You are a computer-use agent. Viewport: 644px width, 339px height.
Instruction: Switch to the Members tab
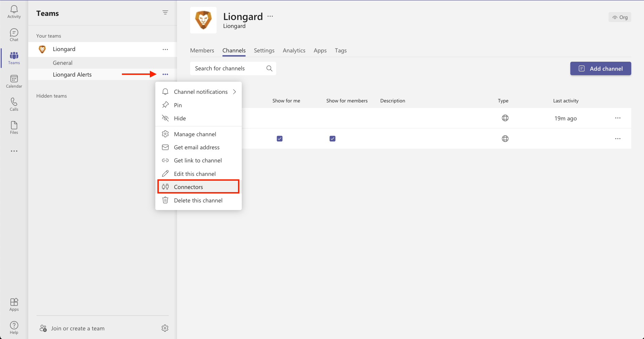pyautogui.click(x=202, y=50)
